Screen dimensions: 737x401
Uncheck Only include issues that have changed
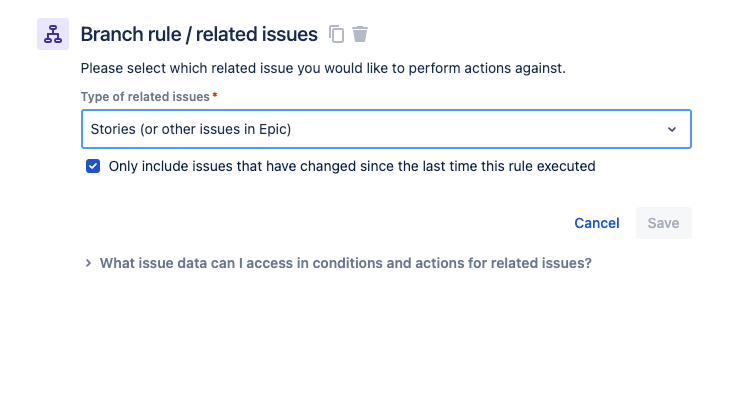93,166
